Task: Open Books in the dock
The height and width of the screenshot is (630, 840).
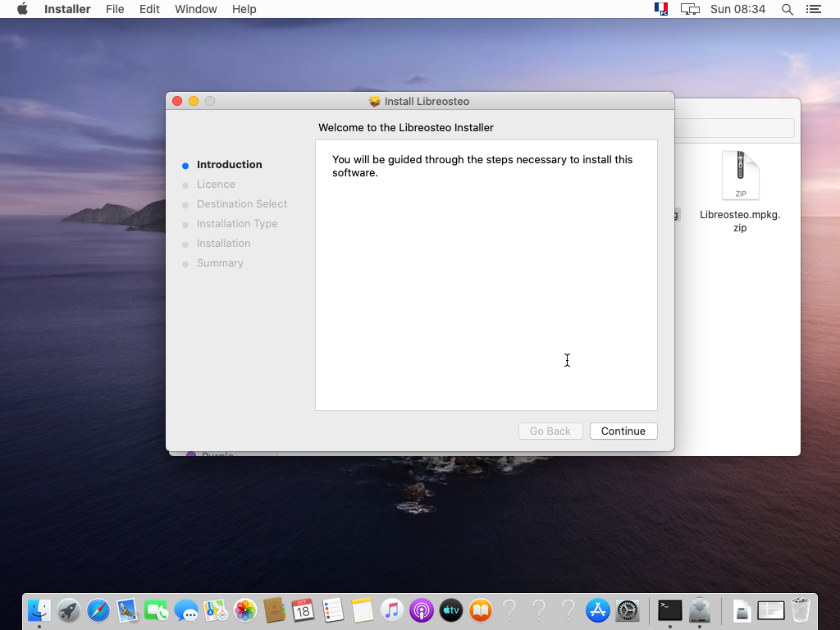Action: [x=480, y=610]
